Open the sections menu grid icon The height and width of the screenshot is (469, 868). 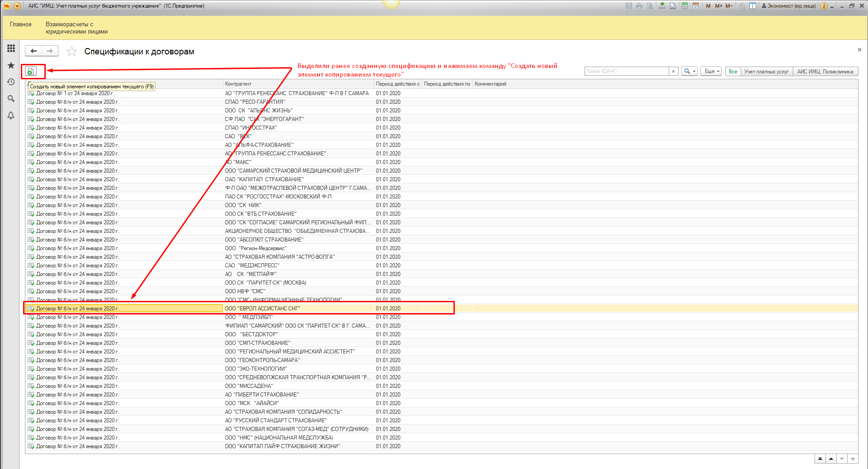click(11, 48)
